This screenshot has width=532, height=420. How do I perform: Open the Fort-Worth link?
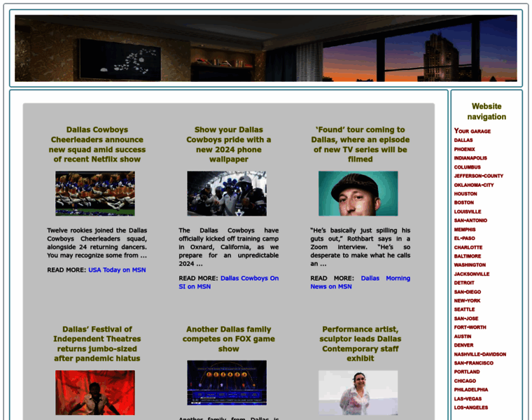point(470,328)
